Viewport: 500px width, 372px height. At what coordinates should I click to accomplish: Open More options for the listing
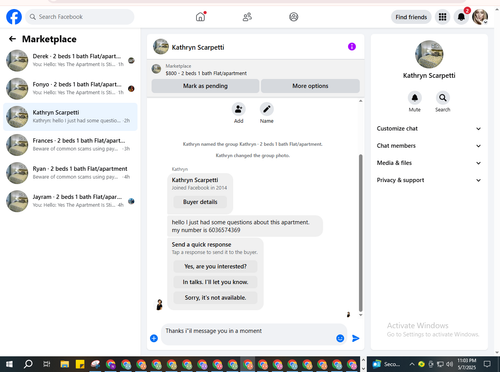[310, 86]
